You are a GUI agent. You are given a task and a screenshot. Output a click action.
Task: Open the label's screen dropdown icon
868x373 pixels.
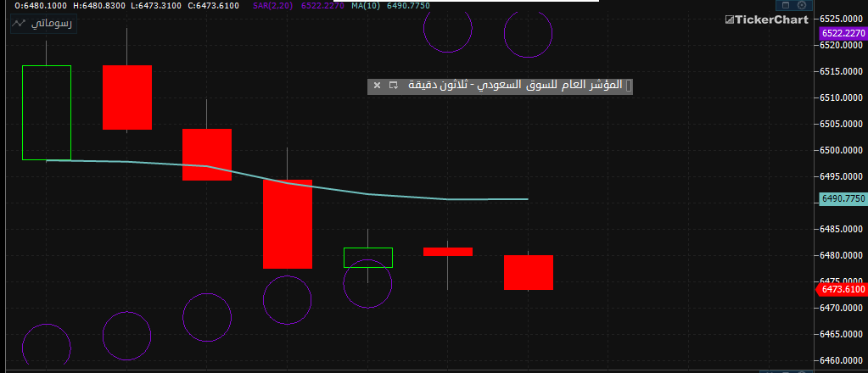[x=394, y=86]
